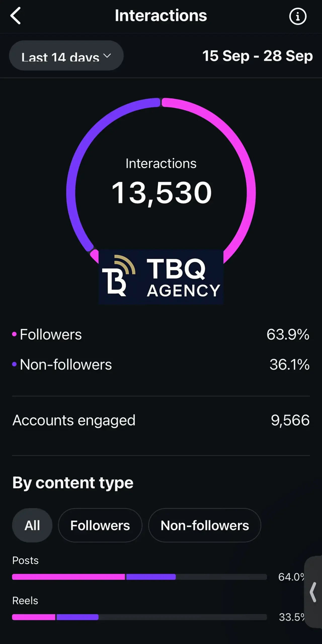Open the info icon for Interactions

(298, 17)
